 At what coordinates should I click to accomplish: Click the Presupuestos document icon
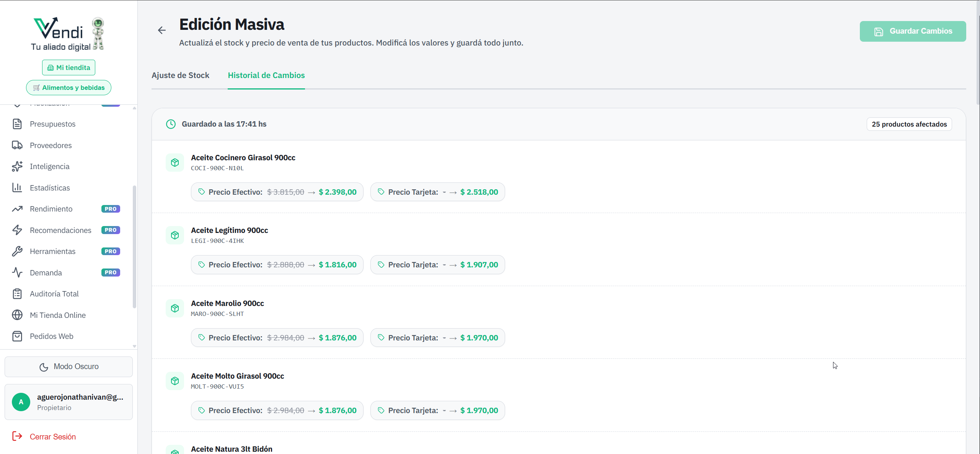pos(17,124)
